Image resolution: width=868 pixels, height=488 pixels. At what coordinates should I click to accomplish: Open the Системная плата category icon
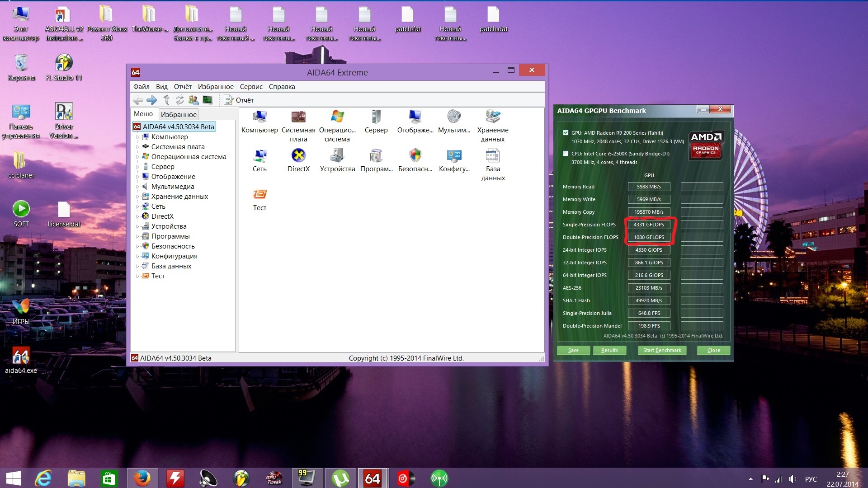[x=298, y=117]
